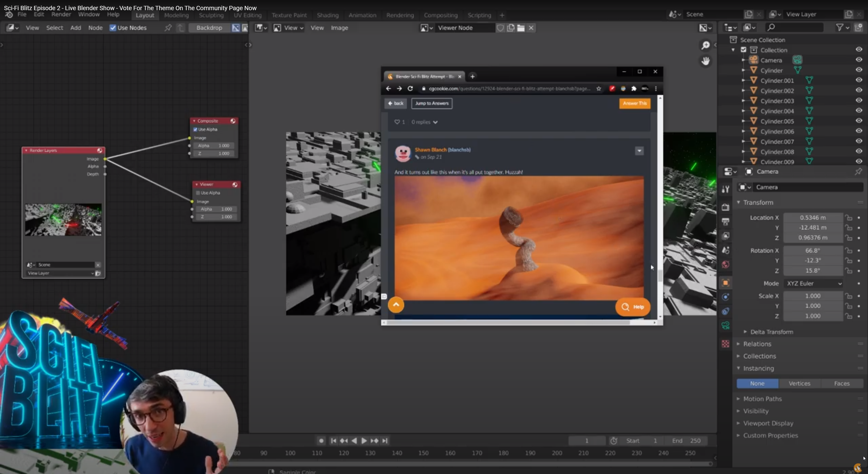Image resolution: width=868 pixels, height=474 pixels.
Task: Click the Jump to Answers button
Action: (431, 104)
